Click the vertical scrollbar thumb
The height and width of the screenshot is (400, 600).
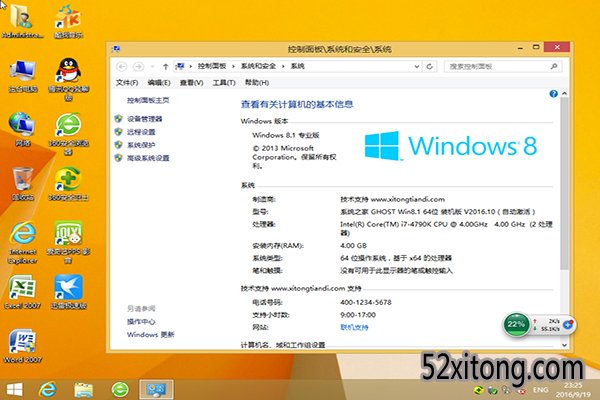(x=564, y=183)
